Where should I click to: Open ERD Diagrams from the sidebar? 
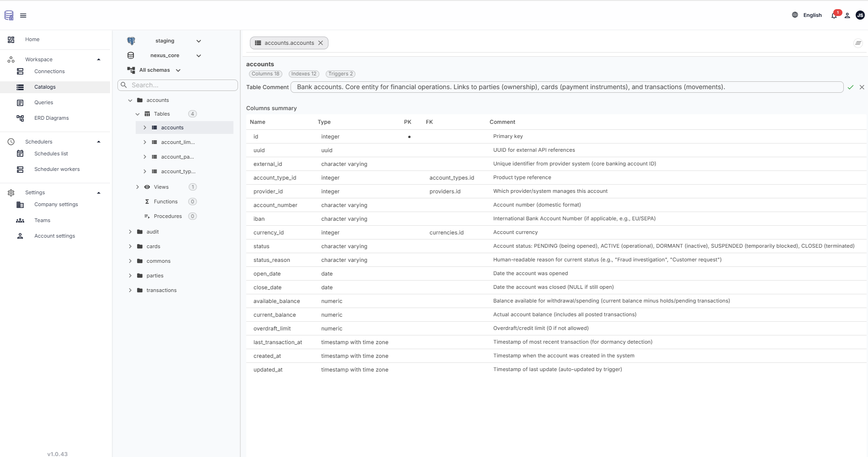click(x=52, y=118)
